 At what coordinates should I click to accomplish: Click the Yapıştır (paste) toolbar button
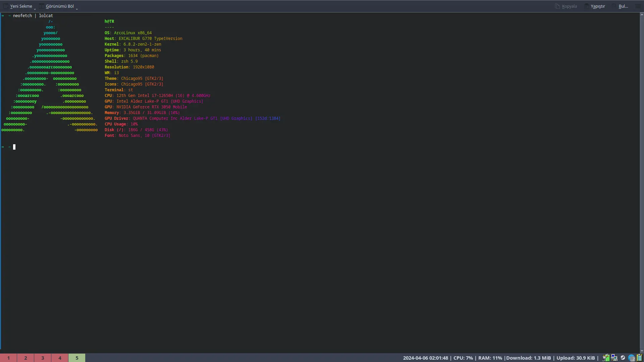coord(594,6)
